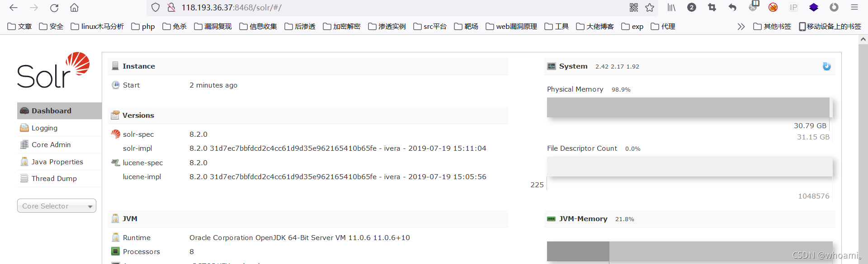868x264 pixels.
Task: Open the exp bookmark folder
Action: 632,27
